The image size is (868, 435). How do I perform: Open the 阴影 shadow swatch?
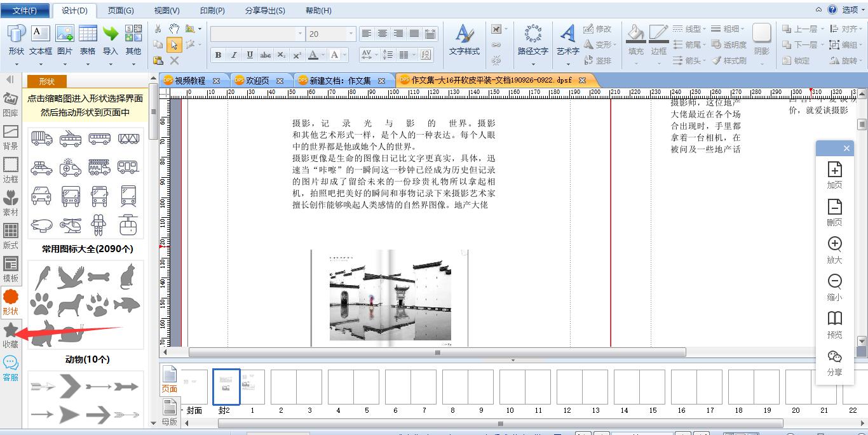coord(761,41)
